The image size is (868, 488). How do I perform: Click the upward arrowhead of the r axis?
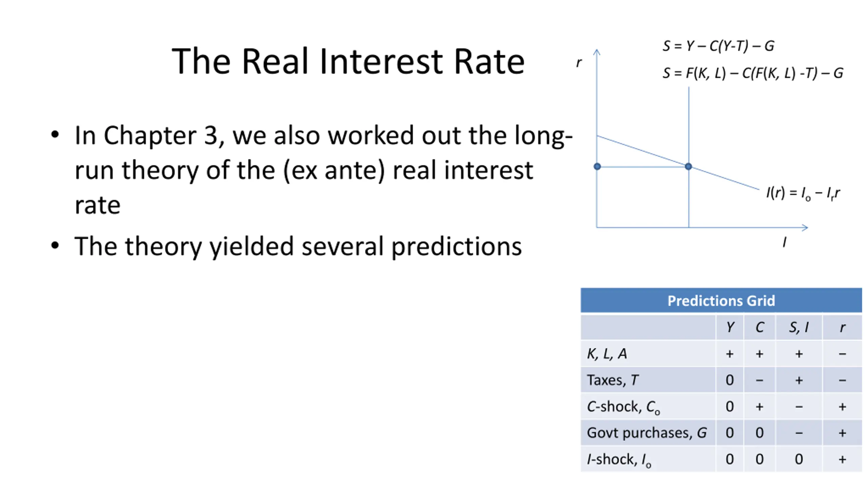tap(597, 52)
